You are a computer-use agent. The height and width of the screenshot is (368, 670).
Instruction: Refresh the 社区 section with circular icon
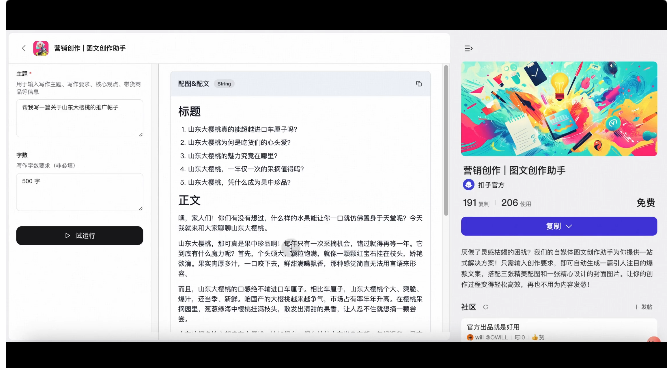tap(485, 307)
